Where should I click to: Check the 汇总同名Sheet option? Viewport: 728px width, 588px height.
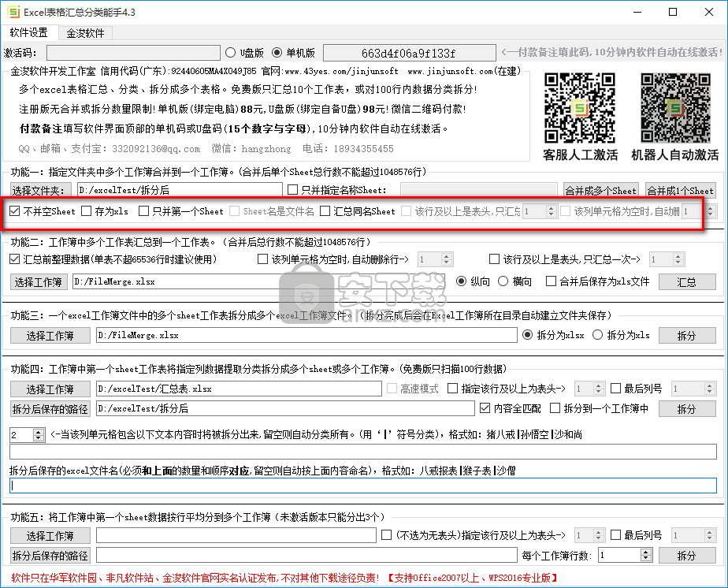click(328, 211)
